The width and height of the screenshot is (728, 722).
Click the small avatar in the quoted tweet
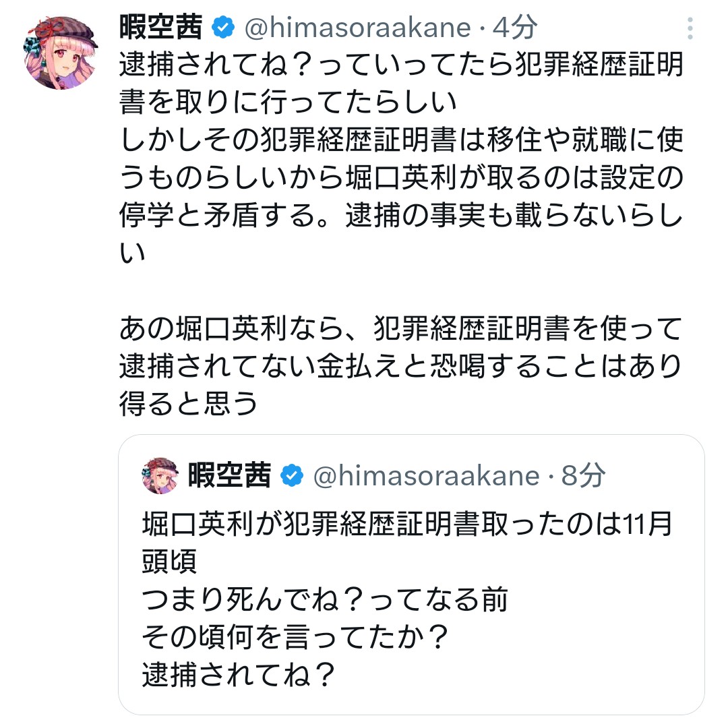click(x=160, y=475)
